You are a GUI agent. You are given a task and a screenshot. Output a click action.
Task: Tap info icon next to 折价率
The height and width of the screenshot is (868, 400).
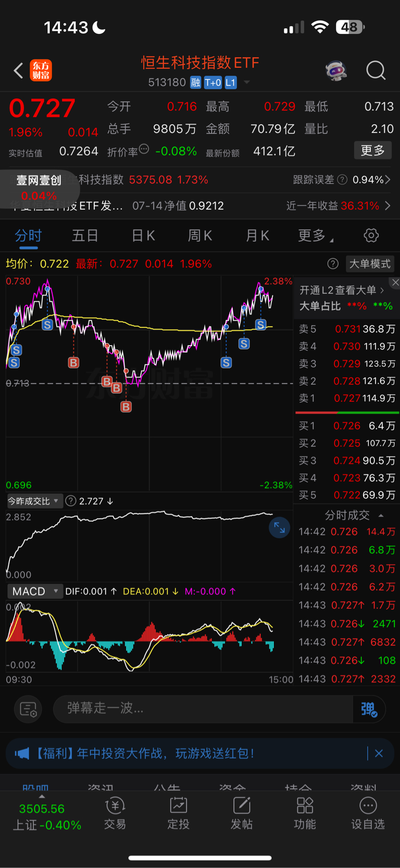(x=144, y=149)
